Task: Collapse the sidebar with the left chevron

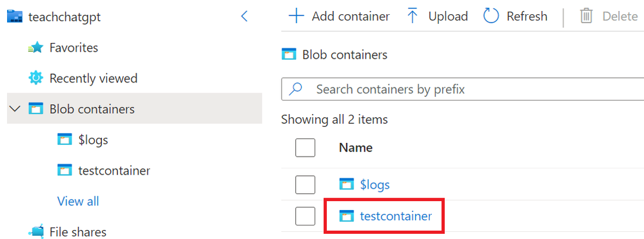Action: [244, 16]
